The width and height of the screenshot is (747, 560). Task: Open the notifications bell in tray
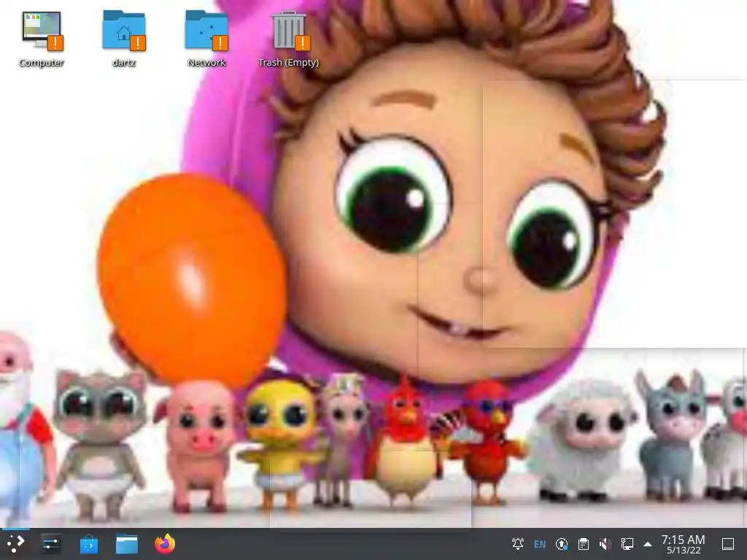tap(517, 543)
